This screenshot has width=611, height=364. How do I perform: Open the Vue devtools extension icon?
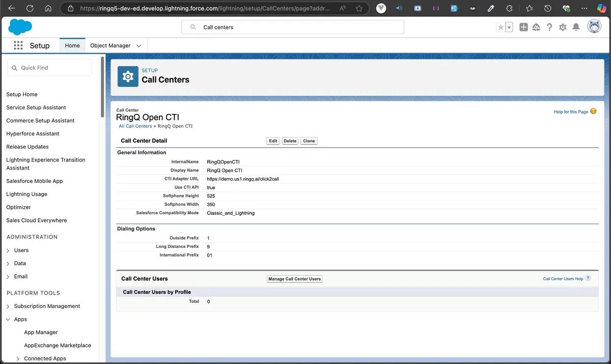381,8
